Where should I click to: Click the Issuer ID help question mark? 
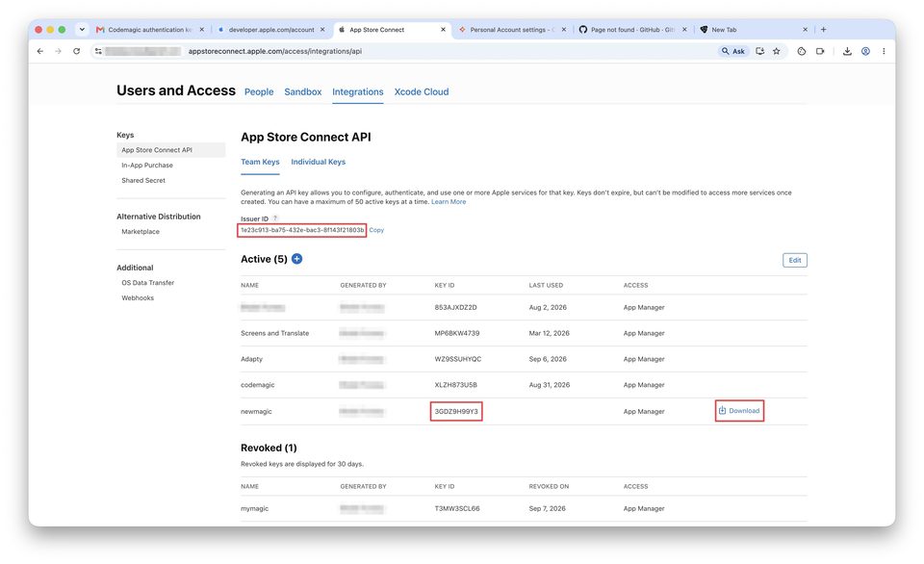coord(274,218)
